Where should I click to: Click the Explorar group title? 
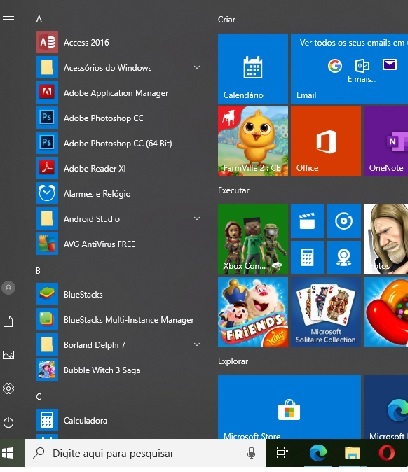(233, 361)
